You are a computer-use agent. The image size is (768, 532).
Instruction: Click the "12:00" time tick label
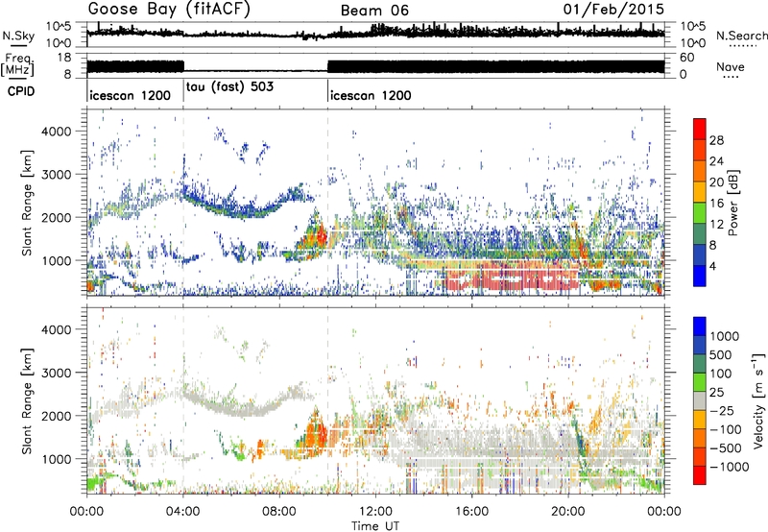[x=375, y=512]
